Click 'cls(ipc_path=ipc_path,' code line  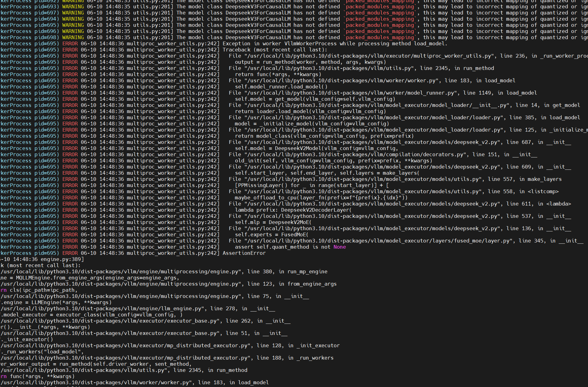coord(43,290)
